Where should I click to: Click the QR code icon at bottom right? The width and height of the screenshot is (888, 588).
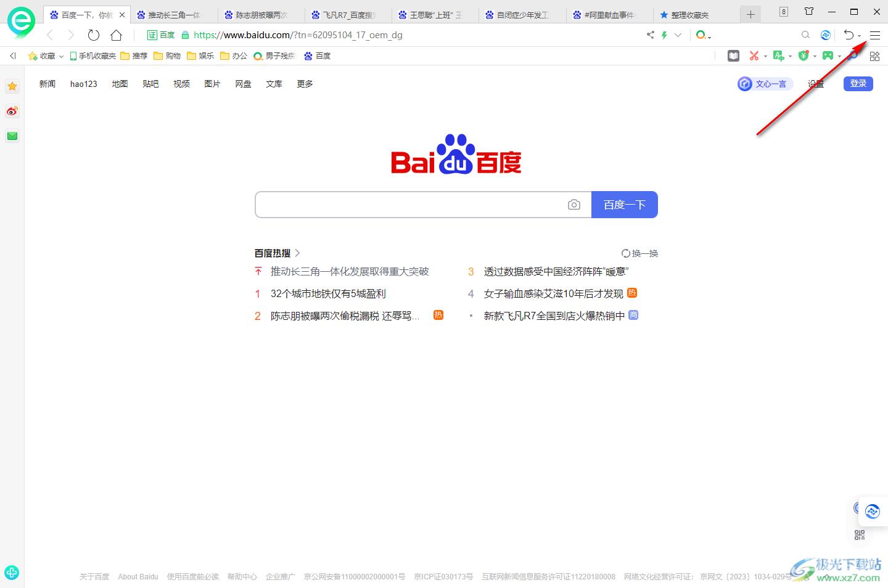[860, 535]
